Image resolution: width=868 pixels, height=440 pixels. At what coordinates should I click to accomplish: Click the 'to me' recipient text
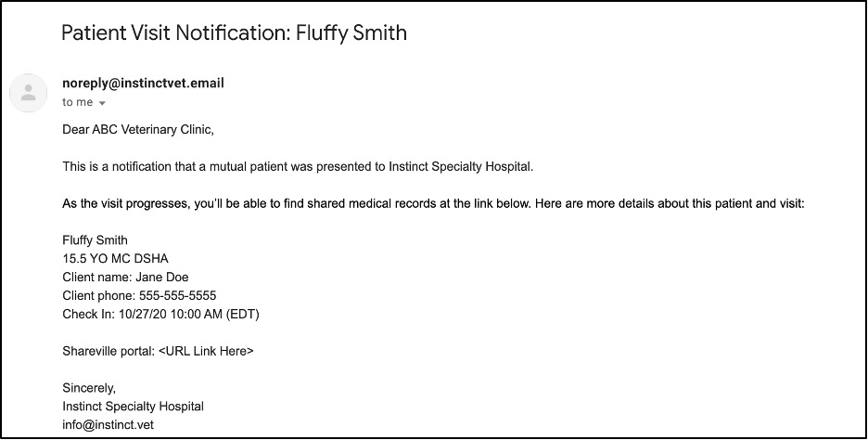pos(78,102)
